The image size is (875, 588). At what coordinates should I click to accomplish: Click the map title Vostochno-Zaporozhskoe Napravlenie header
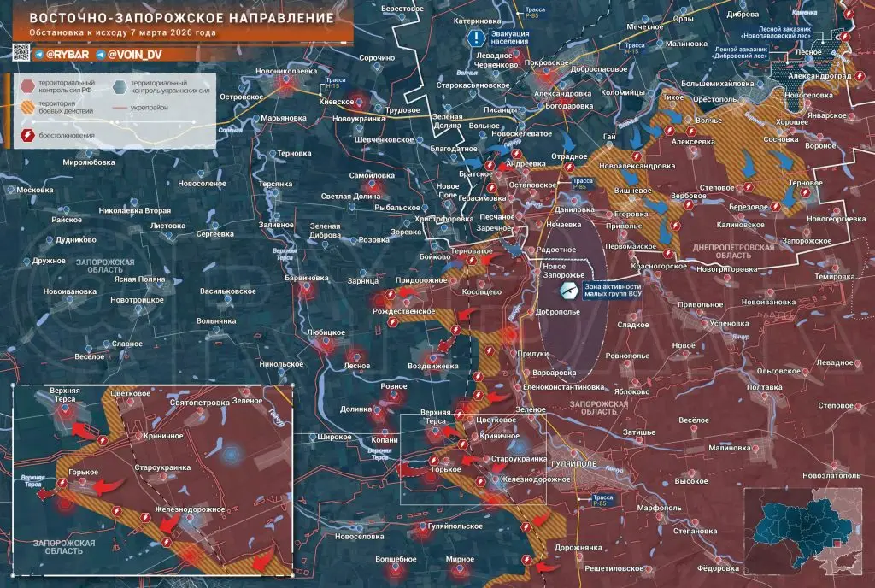(179, 15)
